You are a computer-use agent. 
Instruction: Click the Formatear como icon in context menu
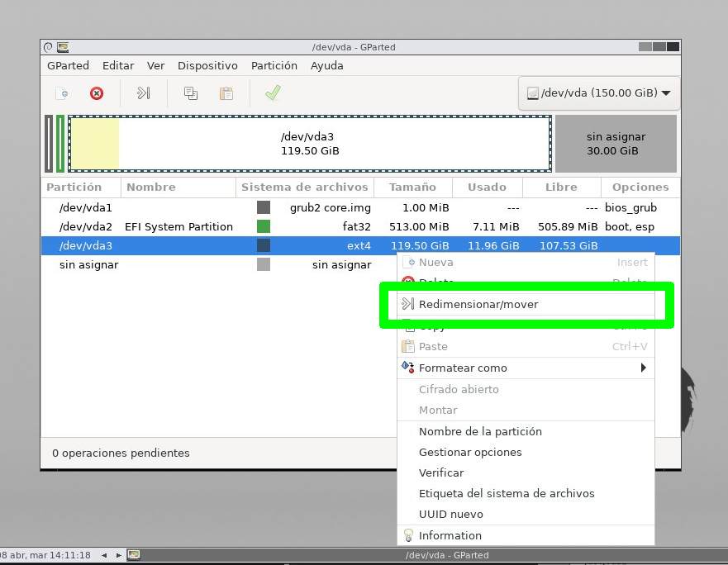coord(408,368)
